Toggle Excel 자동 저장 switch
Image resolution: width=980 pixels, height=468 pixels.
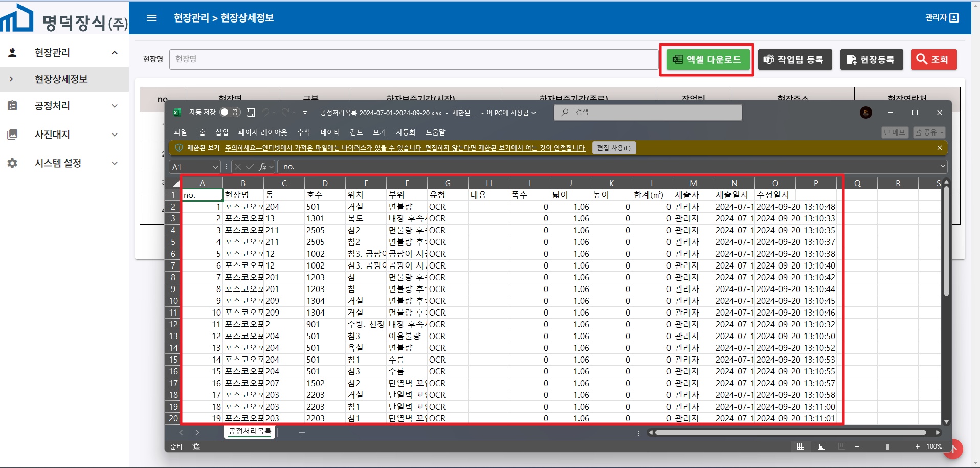[x=230, y=112]
